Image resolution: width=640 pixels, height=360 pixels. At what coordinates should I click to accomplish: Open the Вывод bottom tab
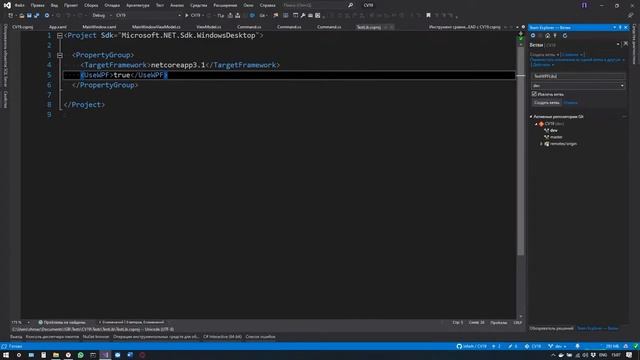click(16, 337)
